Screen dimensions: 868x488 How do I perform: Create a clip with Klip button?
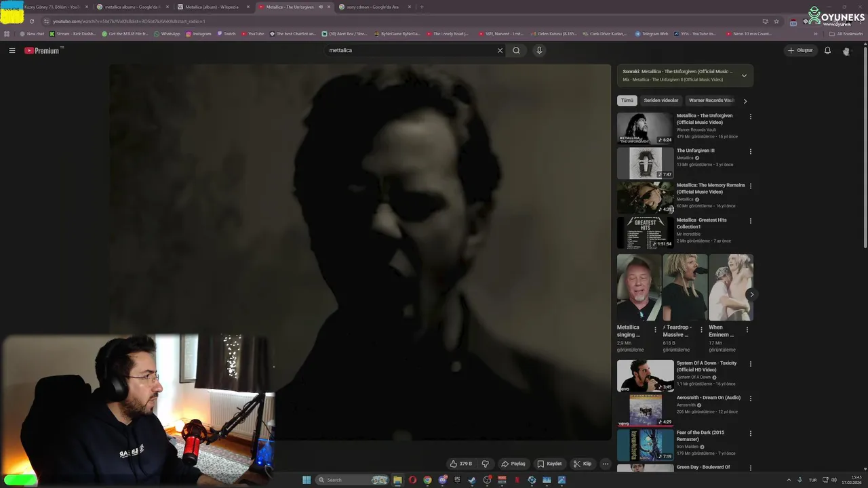[x=582, y=464]
